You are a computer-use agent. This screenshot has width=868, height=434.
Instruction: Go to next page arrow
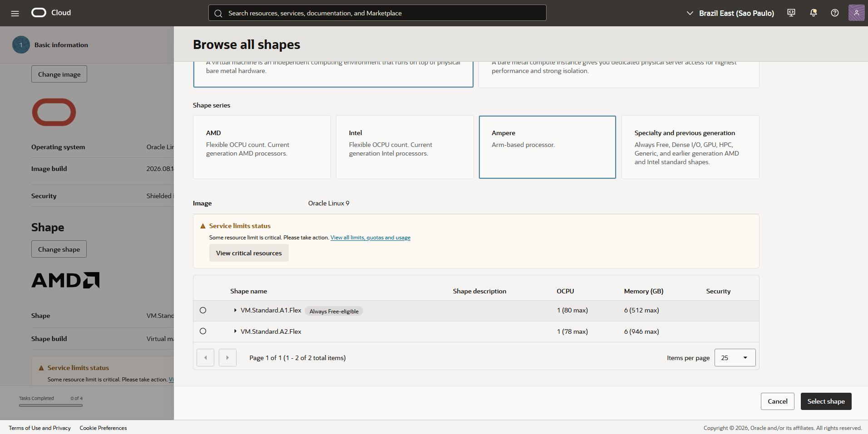pos(227,358)
